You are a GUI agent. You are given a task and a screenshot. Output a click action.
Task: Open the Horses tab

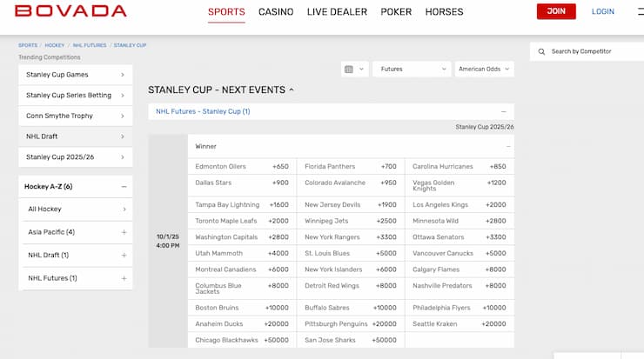coord(444,12)
